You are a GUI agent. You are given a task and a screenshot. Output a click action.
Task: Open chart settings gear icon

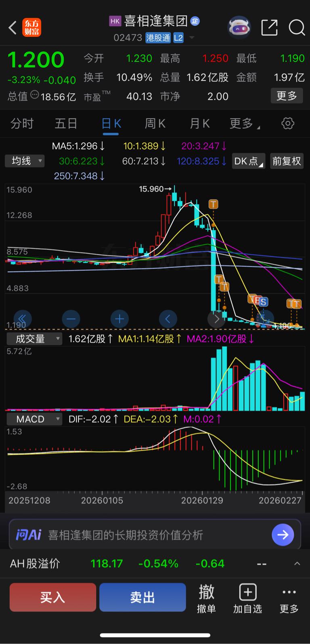point(288,124)
